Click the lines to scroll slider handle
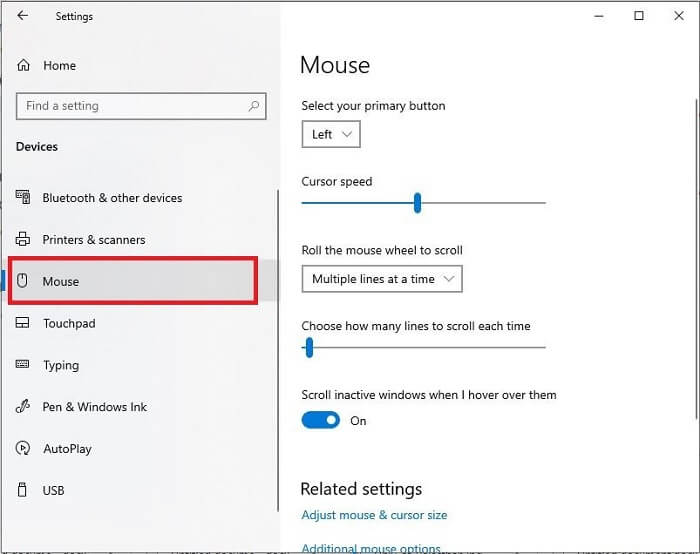This screenshot has height=554, width=700. (309, 347)
